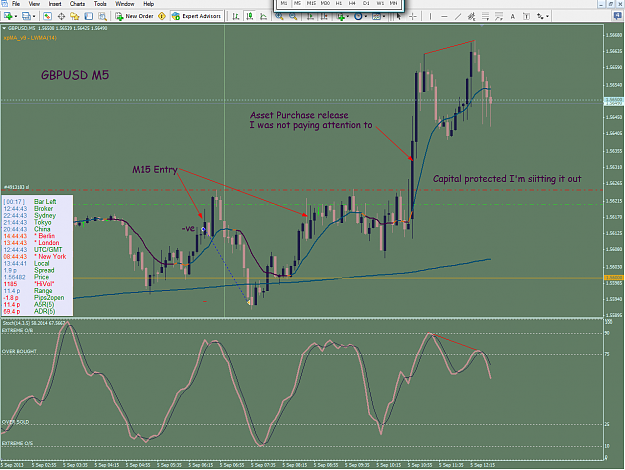Select the M30 timeframe button
Image resolution: width=625 pixels, height=470 pixels.
[325, 3]
